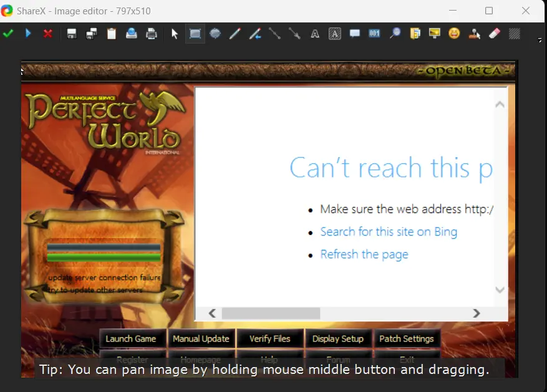Print the image with the printer icon
547x392 pixels.
pos(152,34)
